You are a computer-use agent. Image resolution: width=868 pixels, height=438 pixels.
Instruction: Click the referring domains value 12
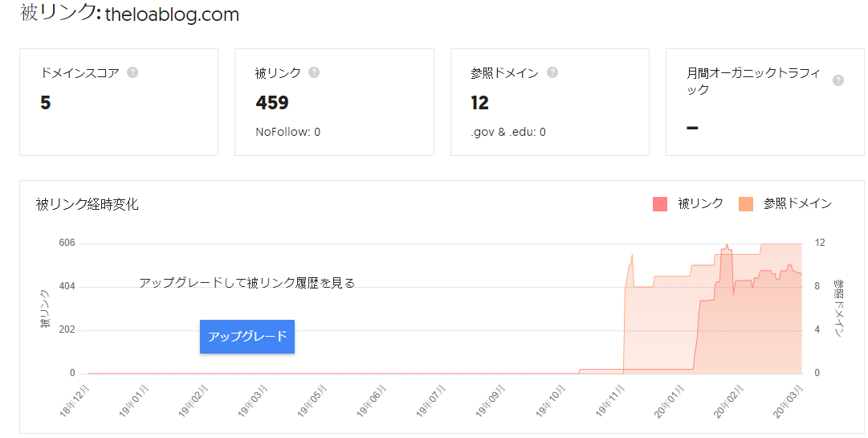[479, 102]
